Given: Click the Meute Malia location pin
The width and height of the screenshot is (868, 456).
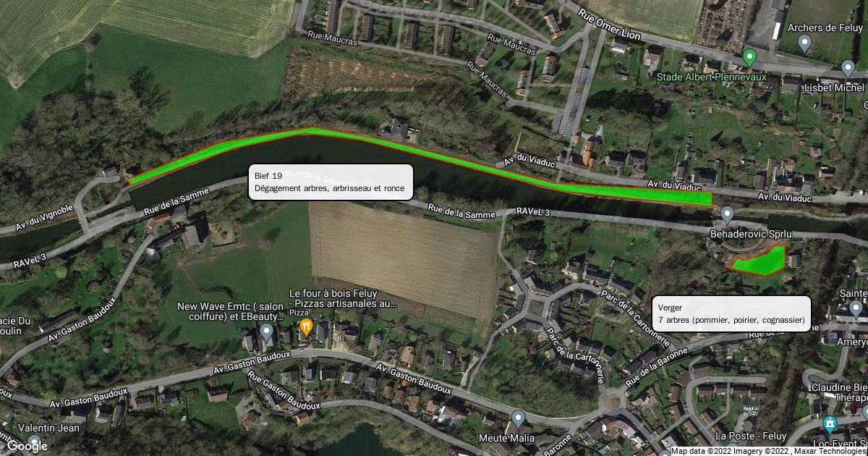Looking at the screenshot, I should [517, 418].
